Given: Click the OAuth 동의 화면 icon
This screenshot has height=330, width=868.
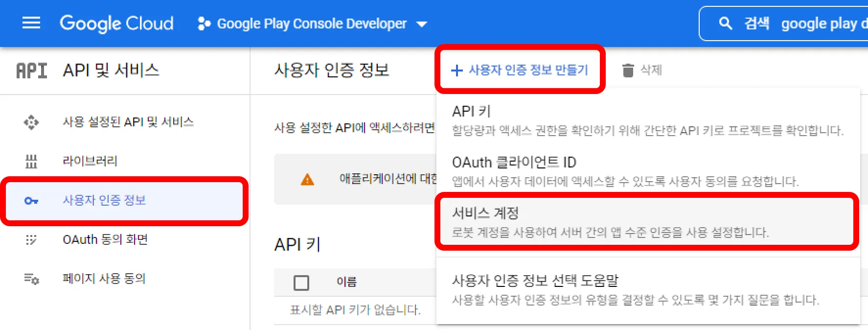Looking at the screenshot, I should (x=31, y=239).
